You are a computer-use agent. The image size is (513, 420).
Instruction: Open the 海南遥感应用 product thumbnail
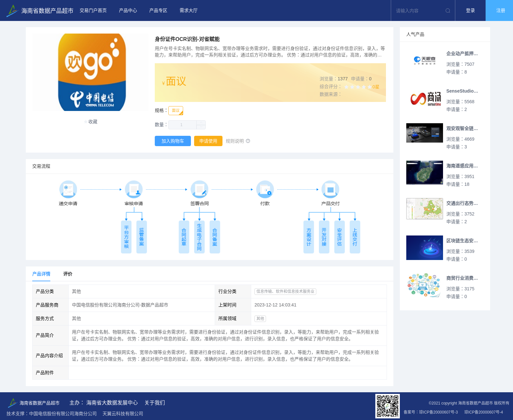tap(425, 173)
